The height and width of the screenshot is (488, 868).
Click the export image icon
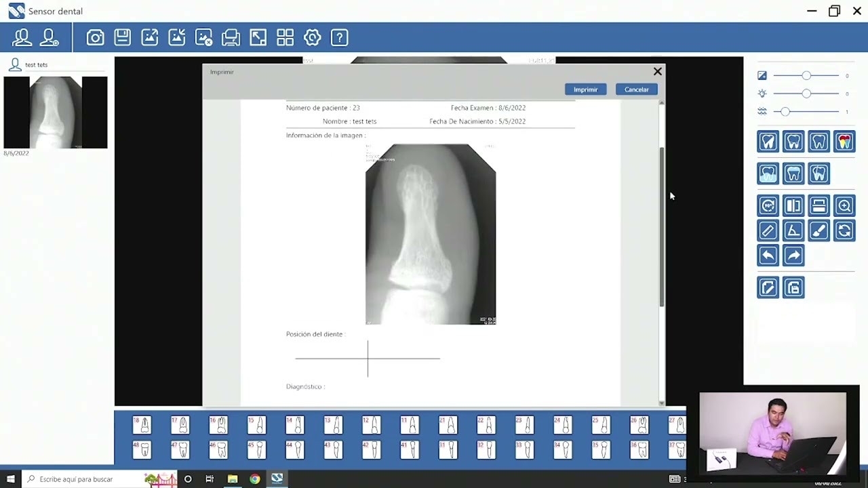click(x=149, y=37)
